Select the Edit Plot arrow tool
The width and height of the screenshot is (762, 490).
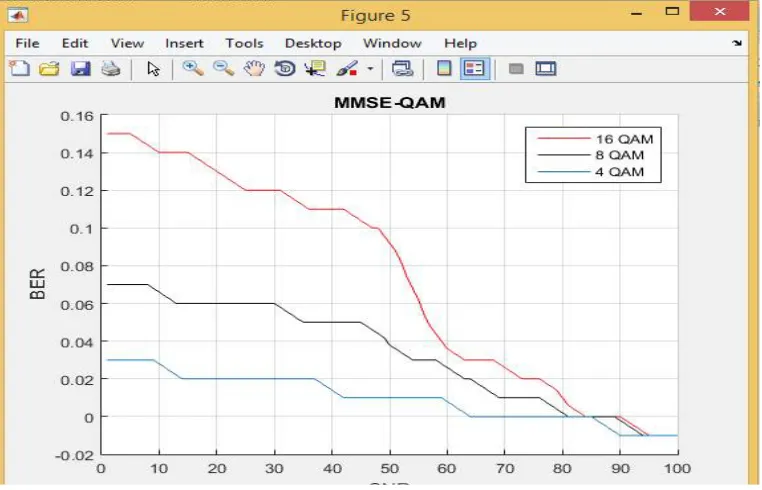click(x=154, y=69)
